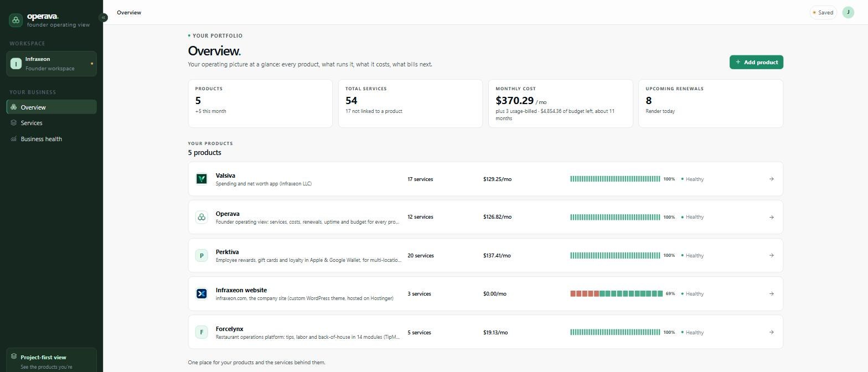The height and width of the screenshot is (372, 868).
Task: Click the Services stack icon in sidebar
Action: 13,123
